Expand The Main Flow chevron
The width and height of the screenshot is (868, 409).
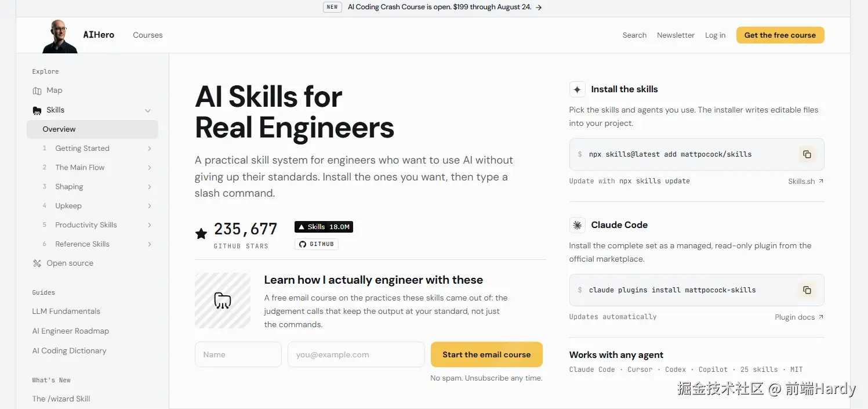[150, 168]
